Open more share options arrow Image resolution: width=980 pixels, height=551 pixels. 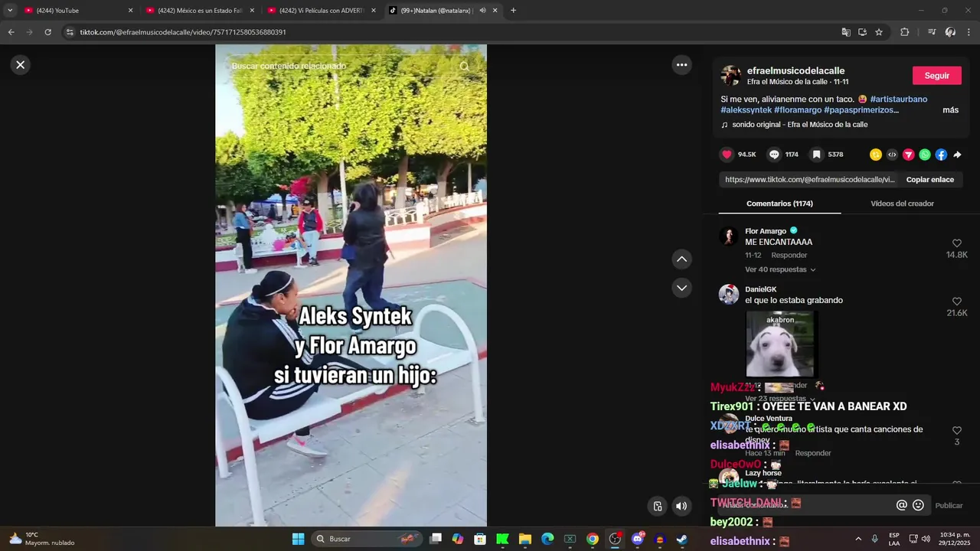coord(957,155)
